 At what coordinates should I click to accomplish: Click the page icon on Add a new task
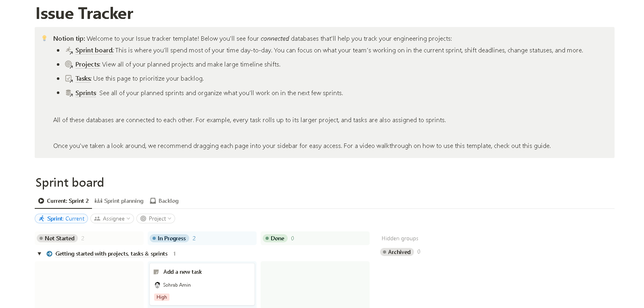(156, 272)
